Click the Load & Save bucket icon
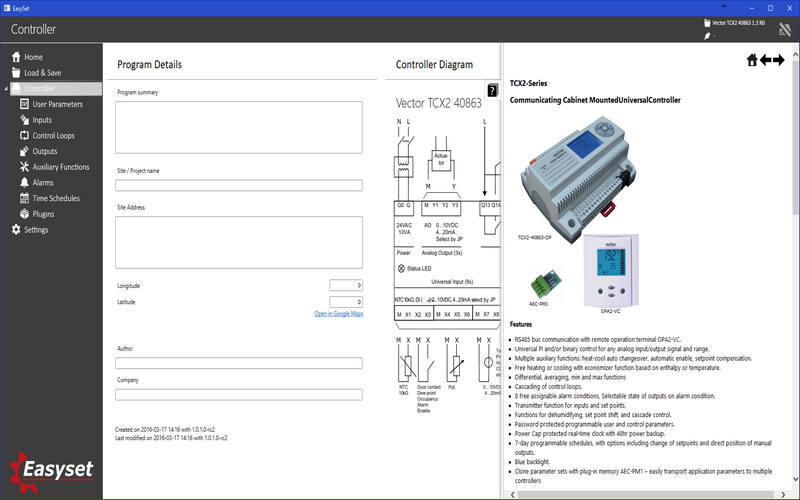 click(x=16, y=72)
